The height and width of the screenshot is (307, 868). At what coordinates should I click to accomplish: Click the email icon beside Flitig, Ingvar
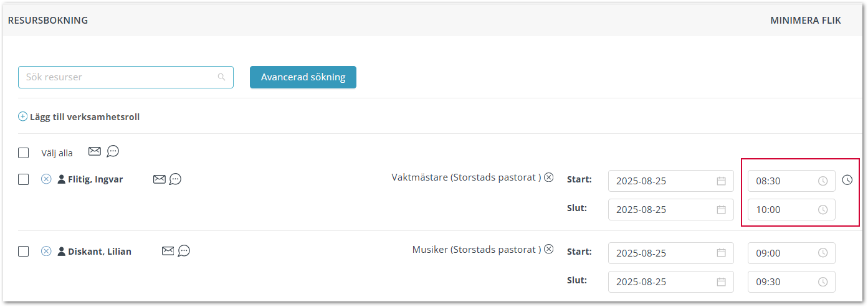tap(159, 179)
